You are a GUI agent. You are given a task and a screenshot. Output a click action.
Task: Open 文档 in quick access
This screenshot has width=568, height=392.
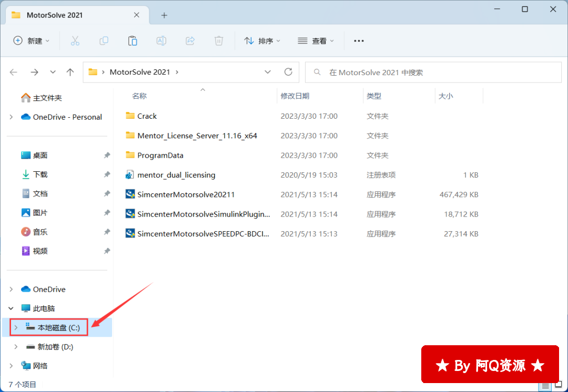pos(34,194)
